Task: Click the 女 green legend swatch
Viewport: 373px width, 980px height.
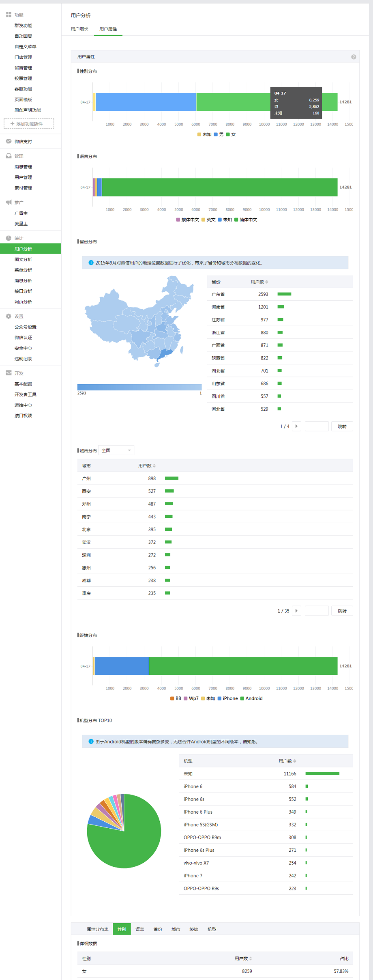Action: point(228,135)
